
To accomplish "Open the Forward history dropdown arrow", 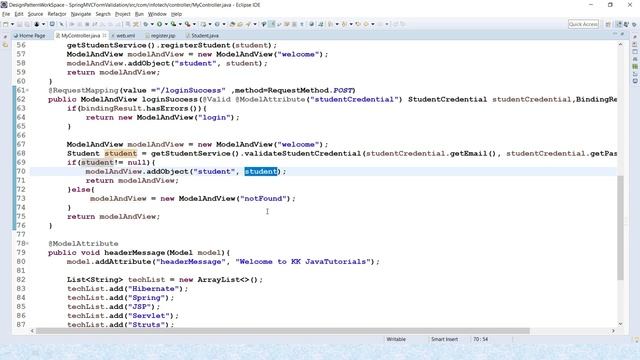I will 387,24.
